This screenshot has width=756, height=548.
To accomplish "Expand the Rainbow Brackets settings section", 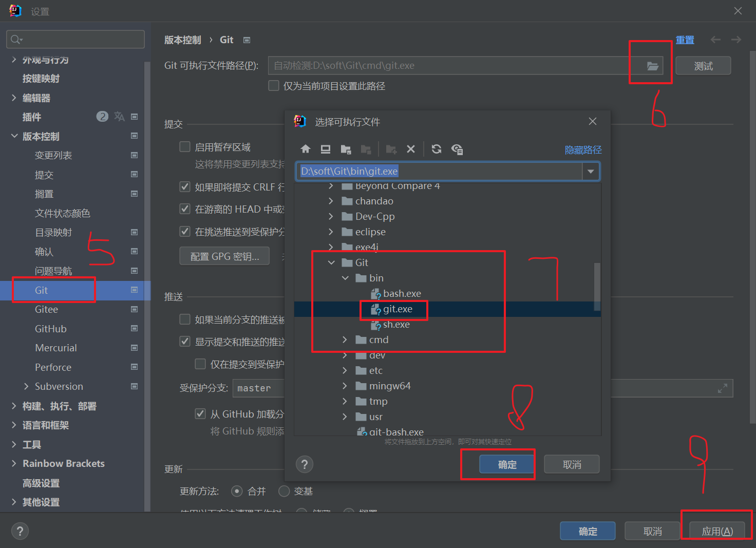I will point(14,463).
